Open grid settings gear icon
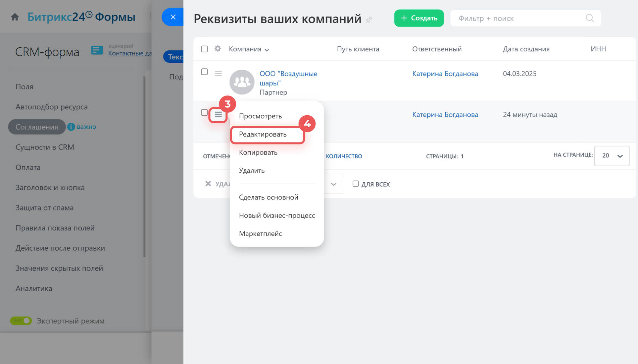This screenshot has width=638, height=364. coord(218,49)
